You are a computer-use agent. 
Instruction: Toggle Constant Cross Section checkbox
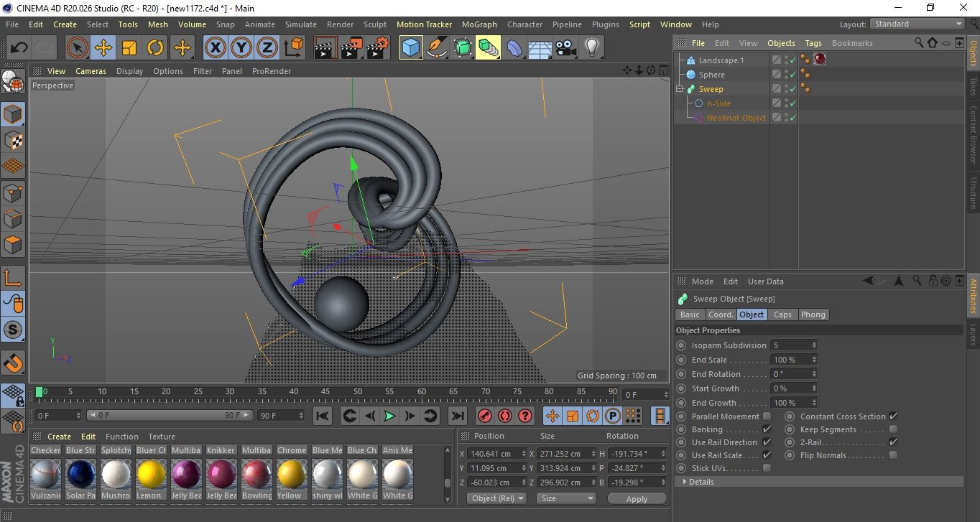pyautogui.click(x=894, y=416)
